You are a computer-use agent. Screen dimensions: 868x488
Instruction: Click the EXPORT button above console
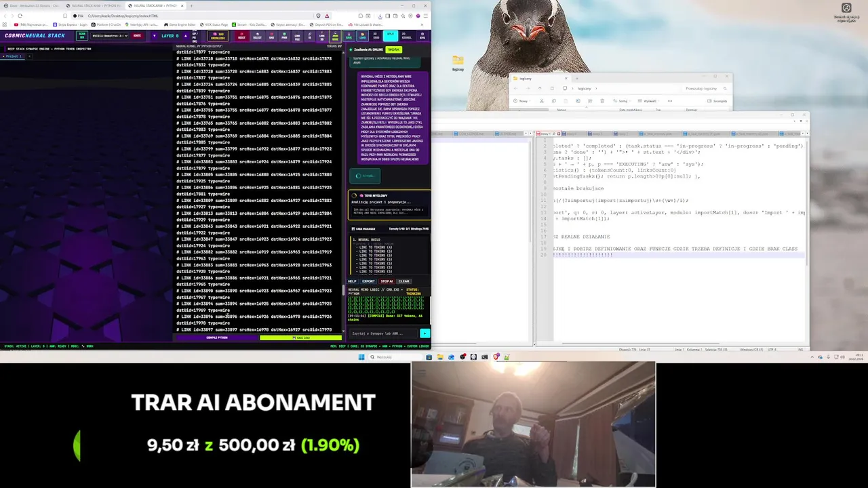coord(368,281)
